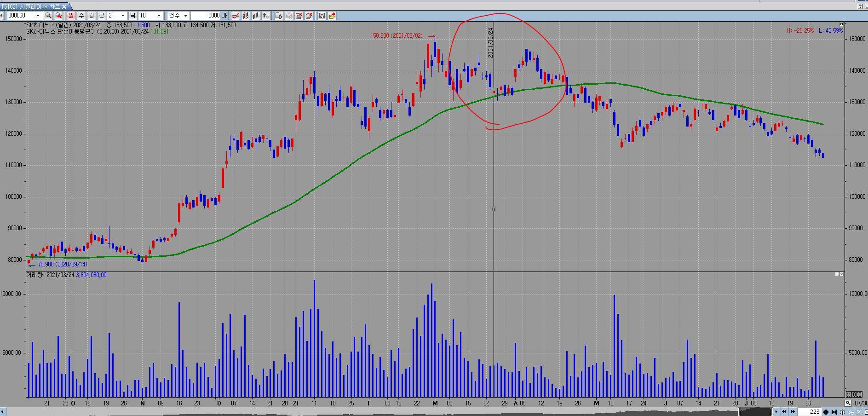Screen dimensions: 868x416
Task: Switch to the monthly (월) period
Action: 91,16
